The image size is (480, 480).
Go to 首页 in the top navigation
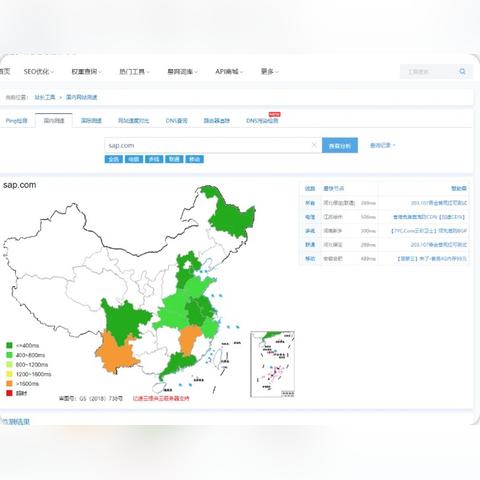coord(5,72)
